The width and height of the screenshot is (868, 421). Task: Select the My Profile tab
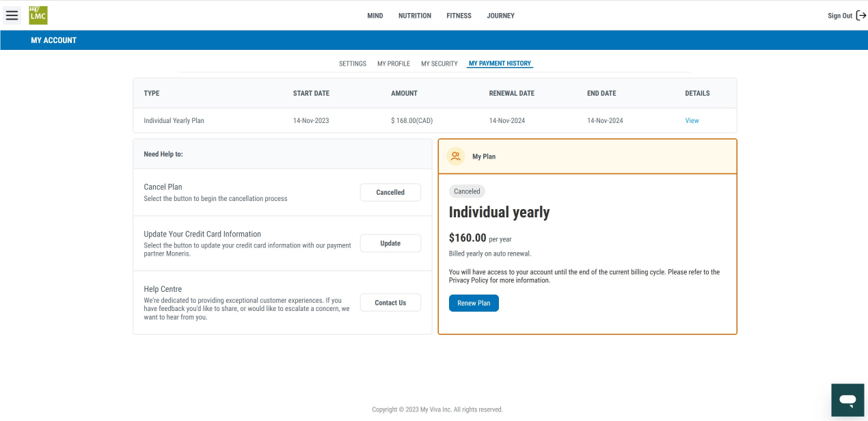pos(394,64)
